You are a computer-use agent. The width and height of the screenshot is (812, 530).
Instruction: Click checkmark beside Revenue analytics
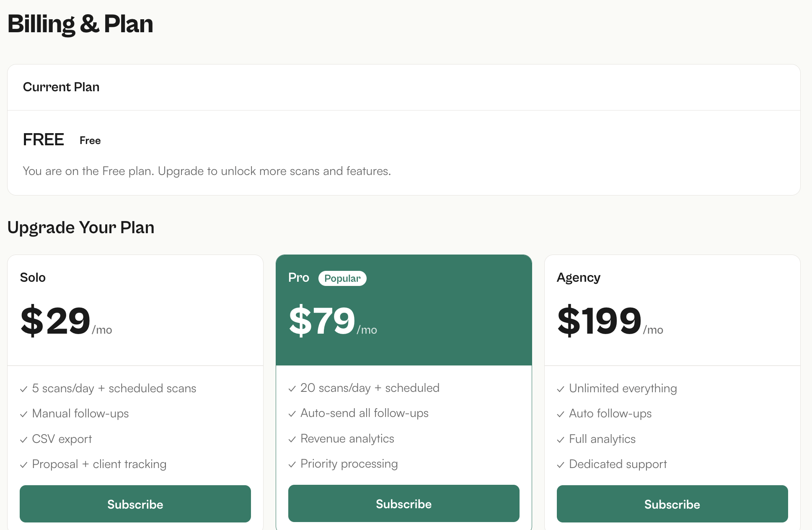click(x=292, y=439)
